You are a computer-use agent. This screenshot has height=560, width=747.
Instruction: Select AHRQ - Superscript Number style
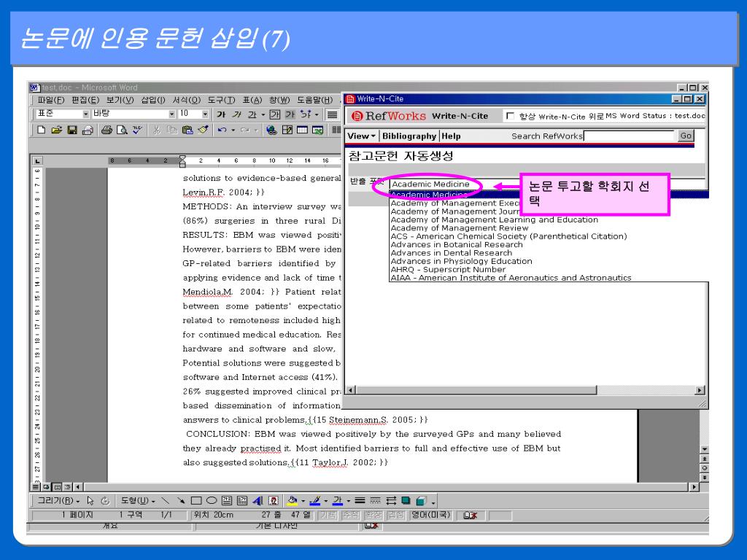pyautogui.click(x=447, y=270)
